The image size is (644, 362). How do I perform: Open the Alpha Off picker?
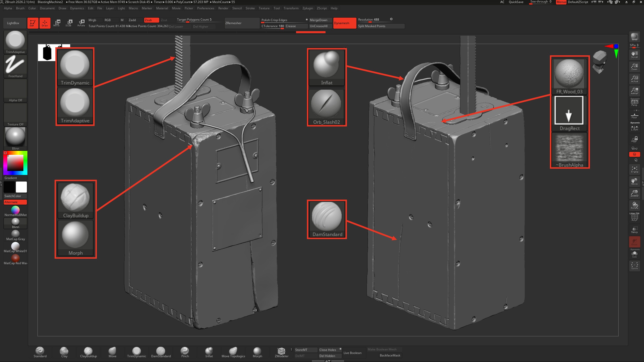coord(15,90)
